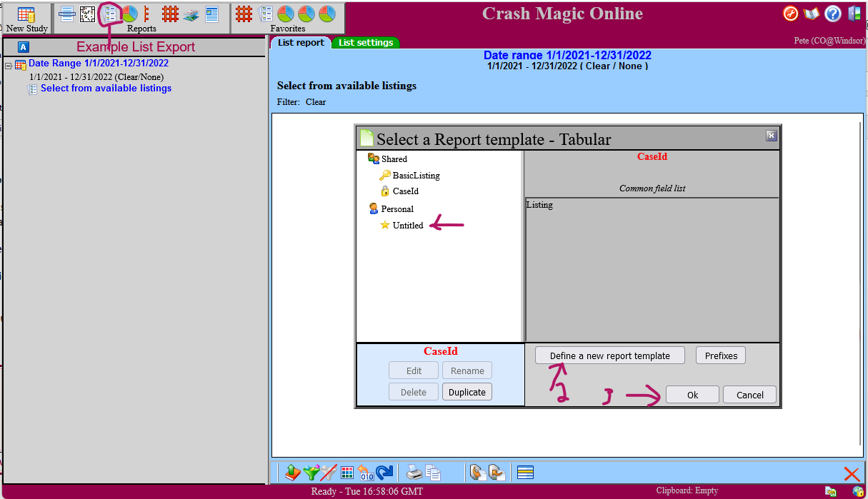
Task: Click the first strip-style icon in Reports
Action: click(66, 14)
